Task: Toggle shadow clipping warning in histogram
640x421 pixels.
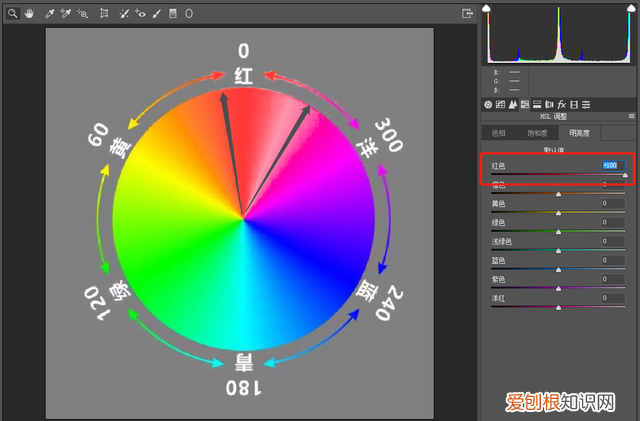Action: (487, 9)
